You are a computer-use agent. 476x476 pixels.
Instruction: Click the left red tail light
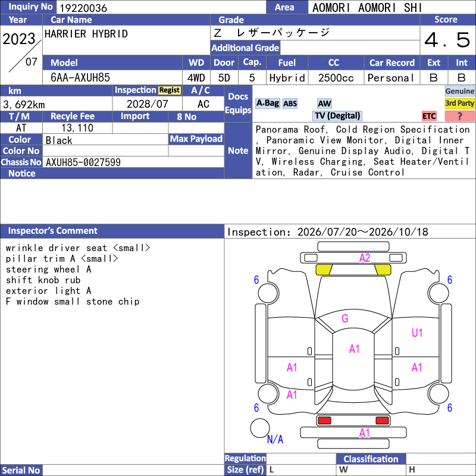324,421
